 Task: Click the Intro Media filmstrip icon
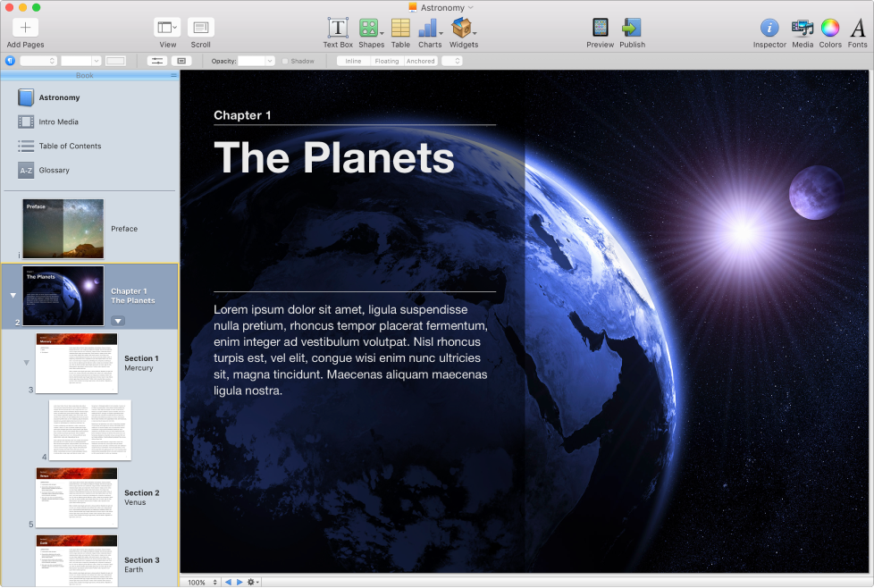26,122
